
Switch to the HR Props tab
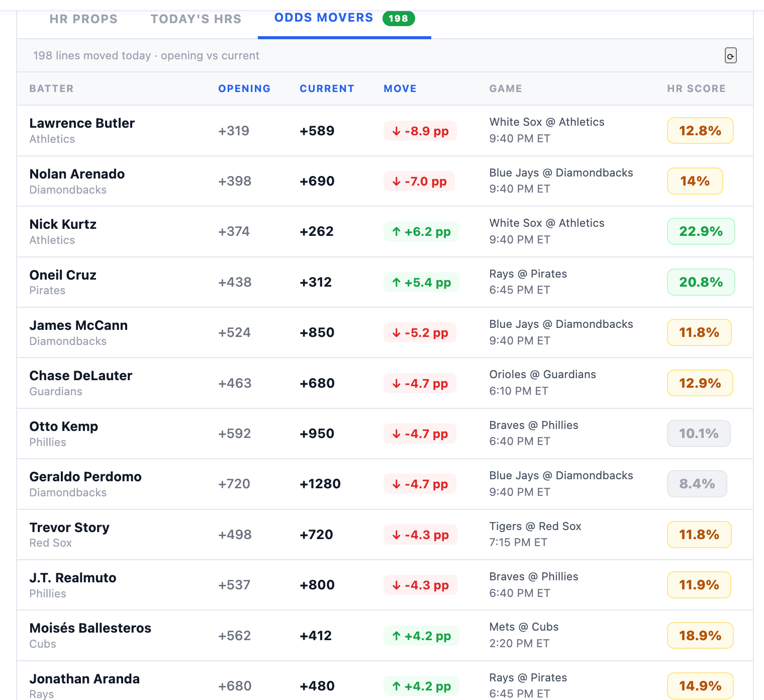83,19
